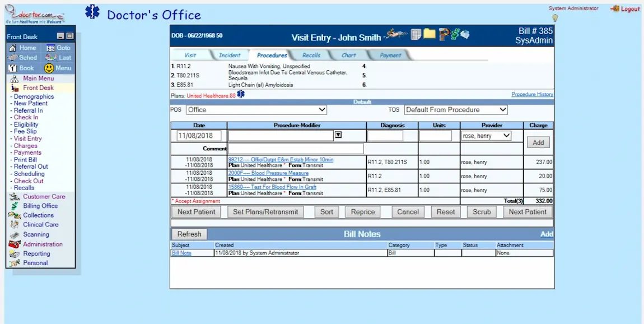Select the Recalls tab
644x324 pixels.
312,55
